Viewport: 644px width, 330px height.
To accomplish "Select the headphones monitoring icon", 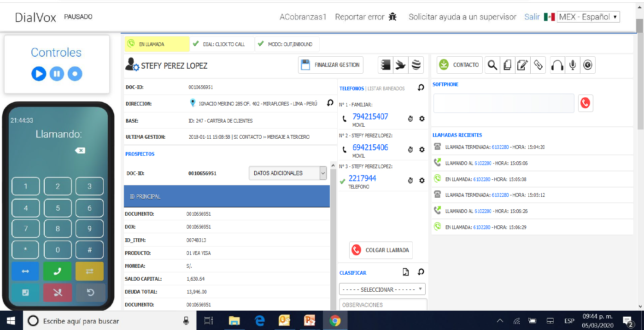I will [x=557, y=65].
